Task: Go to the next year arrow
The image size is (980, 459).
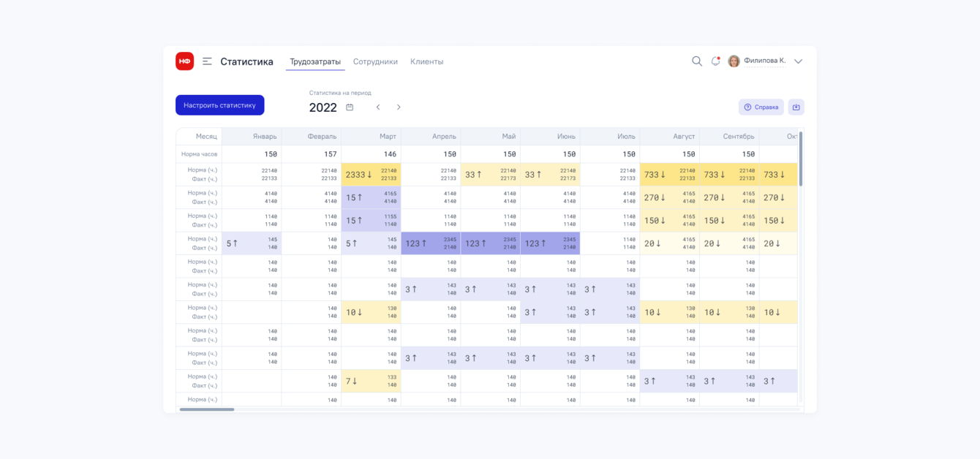Action: [x=399, y=107]
